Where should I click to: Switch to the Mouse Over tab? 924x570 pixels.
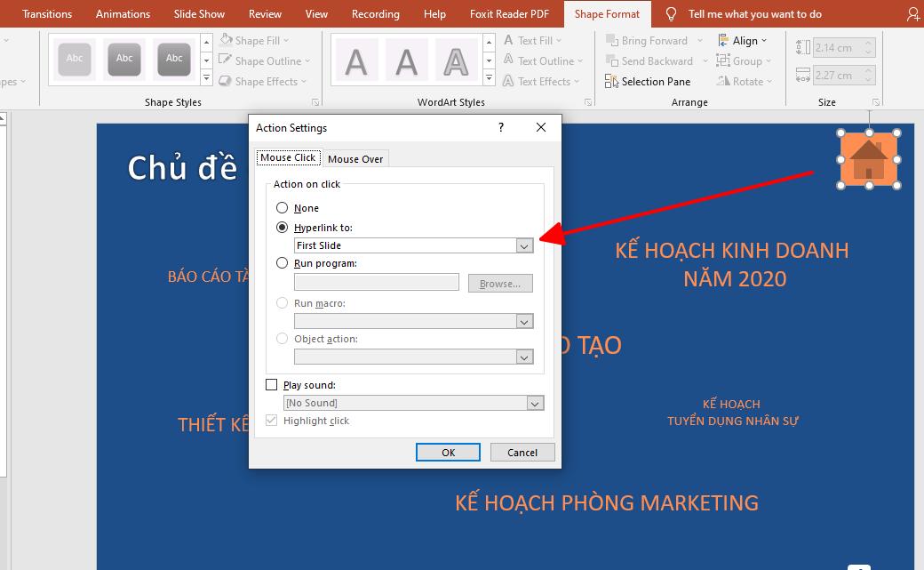355,158
